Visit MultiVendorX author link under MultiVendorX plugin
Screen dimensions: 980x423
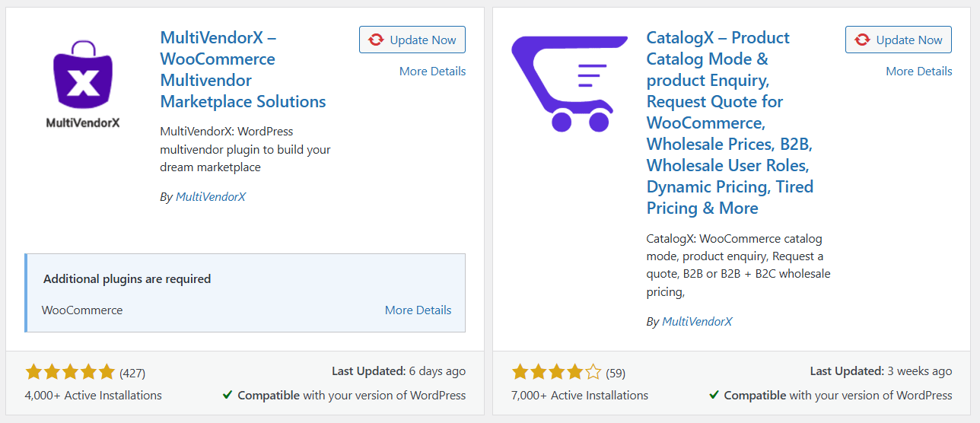211,197
